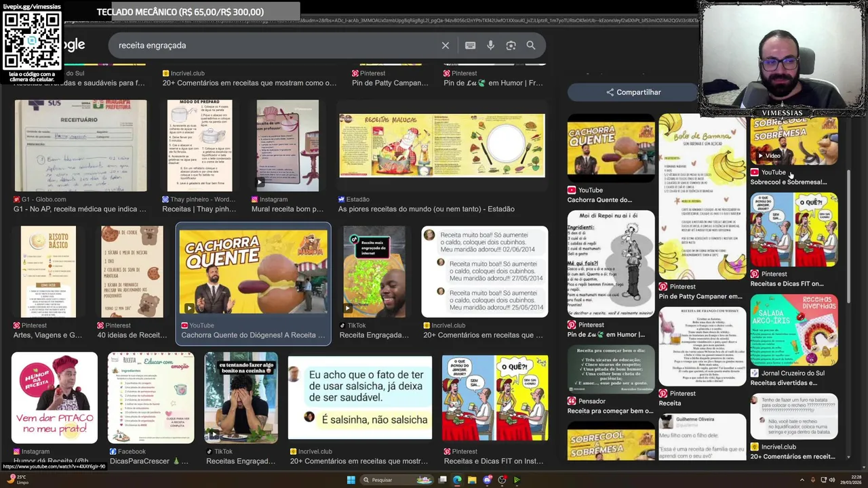Open side panel whisky 'Receita' Pinterest thumbnail
Image resolution: width=868 pixels, height=488 pixels.
point(703,346)
